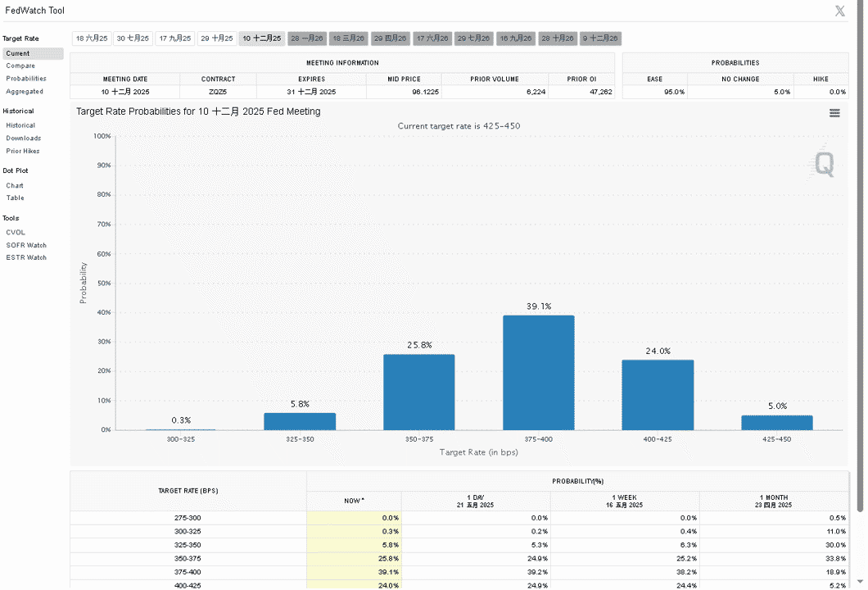The height and width of the screenshot is (590, 868).
Task: Click the Q watermark logo on the chart
Action: pos(823,164)
